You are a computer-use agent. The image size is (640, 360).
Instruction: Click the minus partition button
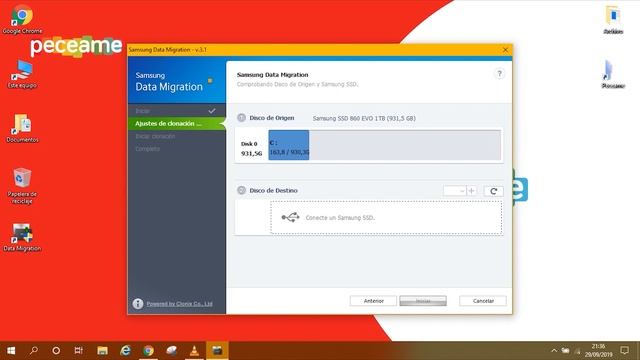coord(461,191)
